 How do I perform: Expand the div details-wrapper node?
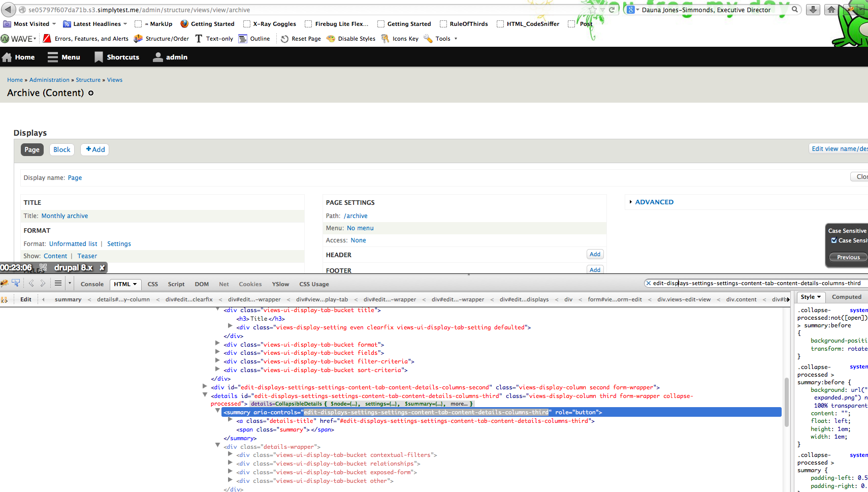pyautogui.click(x=217, y=446)
